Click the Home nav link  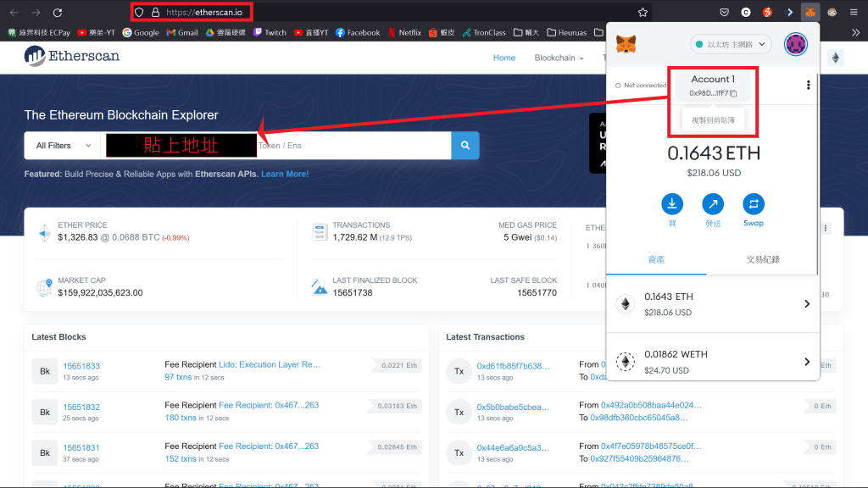coord(504,58)
